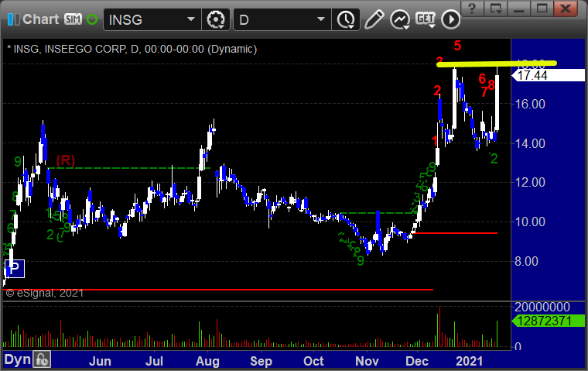The image size is (588, 371).
Task: Click the green 12872371 volume label
Action: point(549,321)
